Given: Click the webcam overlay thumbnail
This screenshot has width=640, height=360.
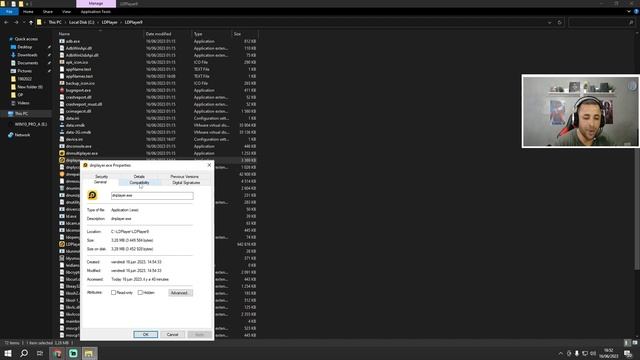Looking at the screenshot, I should point(580,111).
